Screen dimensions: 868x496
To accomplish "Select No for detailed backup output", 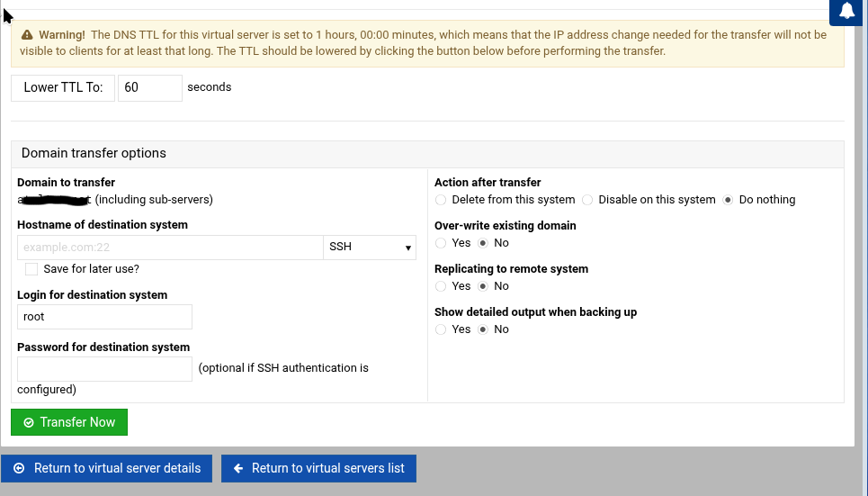I will pyautogui.click(x=483, y=329).
